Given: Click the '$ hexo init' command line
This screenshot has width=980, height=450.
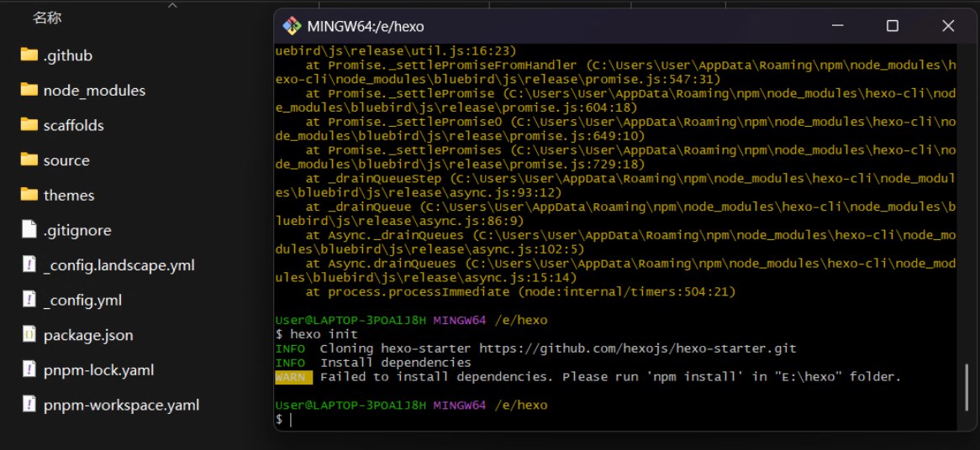Looking at the screenshot, I should [x=317, y=334].
